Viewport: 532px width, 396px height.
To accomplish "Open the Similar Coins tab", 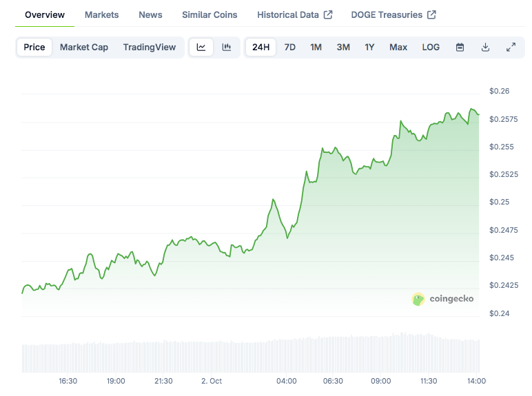I will tap(209, 14).
